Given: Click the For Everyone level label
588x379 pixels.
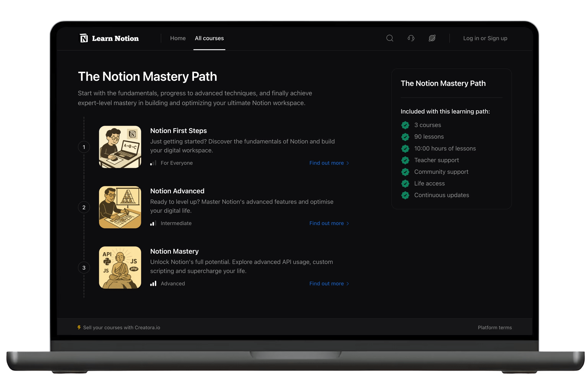Looking at the screenshot, I should coord(177,163).
